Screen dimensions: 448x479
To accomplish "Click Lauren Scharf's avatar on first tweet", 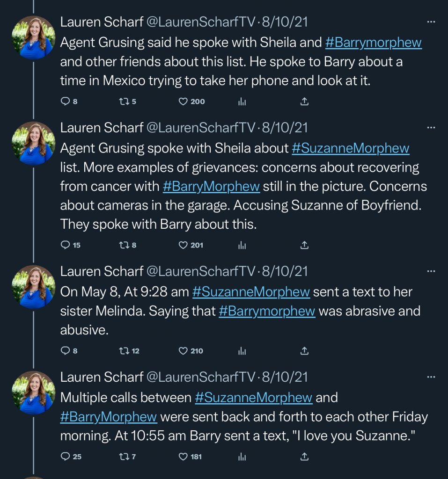I will (34, 37).
